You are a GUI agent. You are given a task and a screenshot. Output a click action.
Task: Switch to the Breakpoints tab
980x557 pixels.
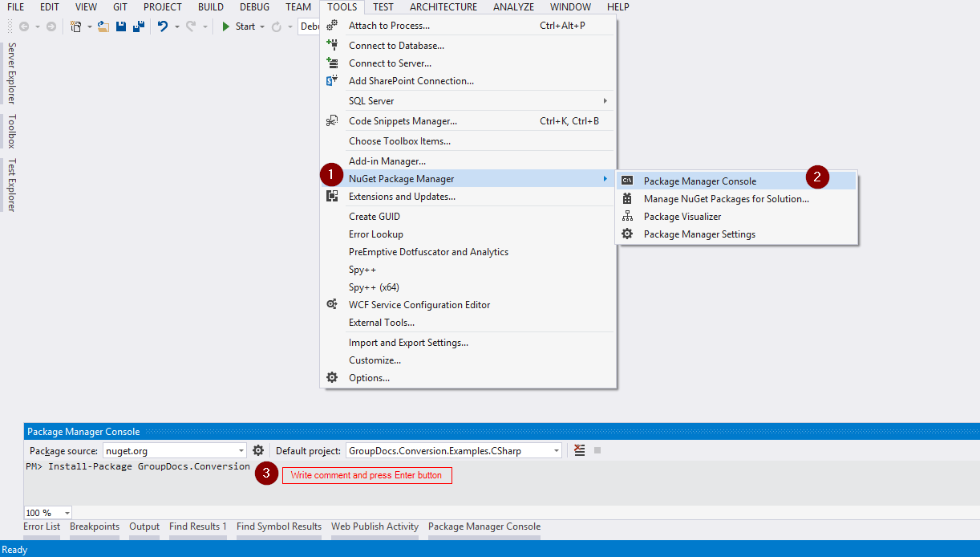95,527
